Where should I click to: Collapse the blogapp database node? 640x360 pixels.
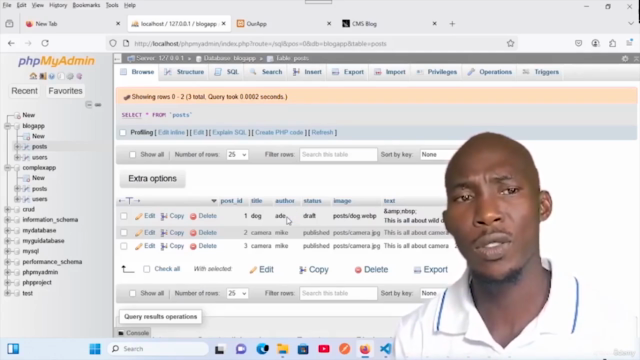tap(7, 126)
